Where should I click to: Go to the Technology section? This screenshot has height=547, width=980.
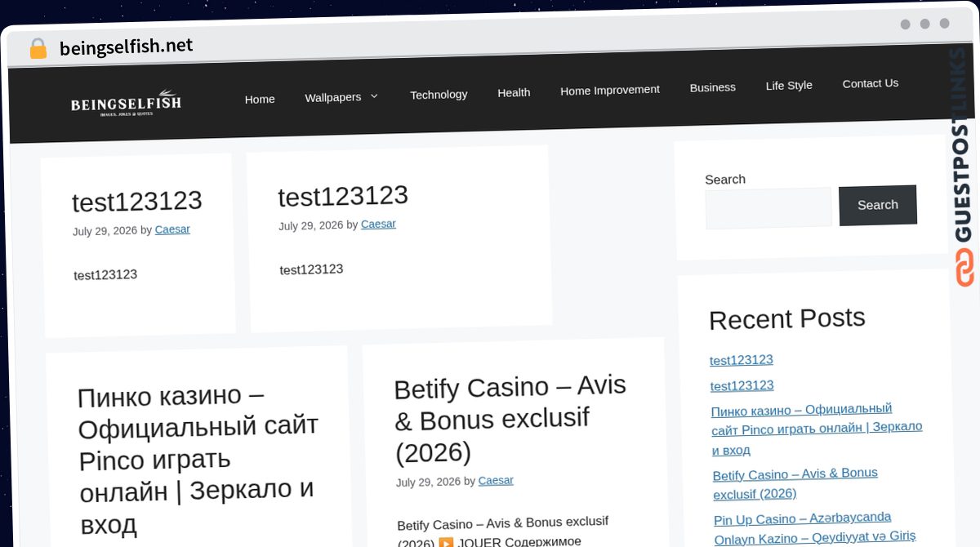439,95
